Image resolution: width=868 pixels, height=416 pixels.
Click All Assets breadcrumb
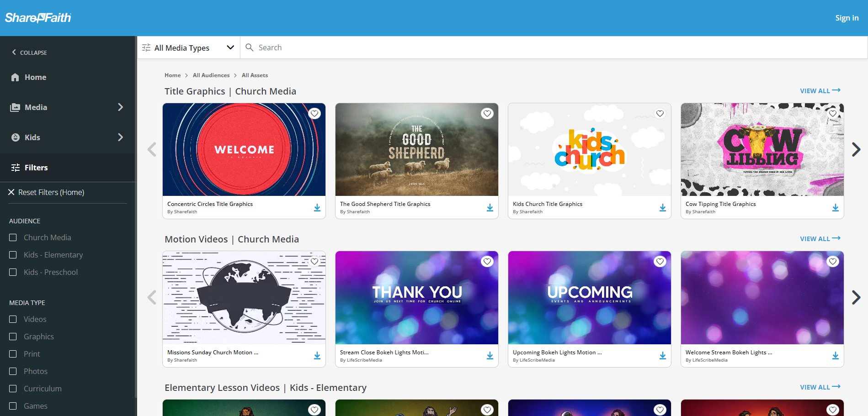coord(255,75)
